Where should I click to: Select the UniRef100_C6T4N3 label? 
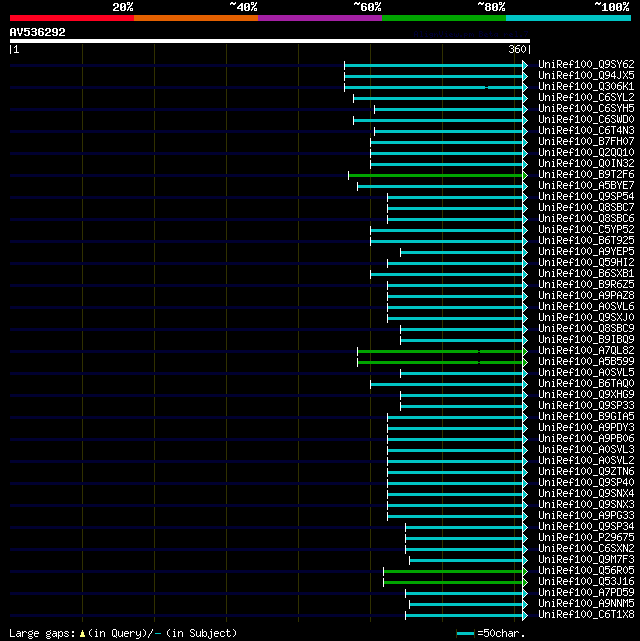(x=586, y=131)
